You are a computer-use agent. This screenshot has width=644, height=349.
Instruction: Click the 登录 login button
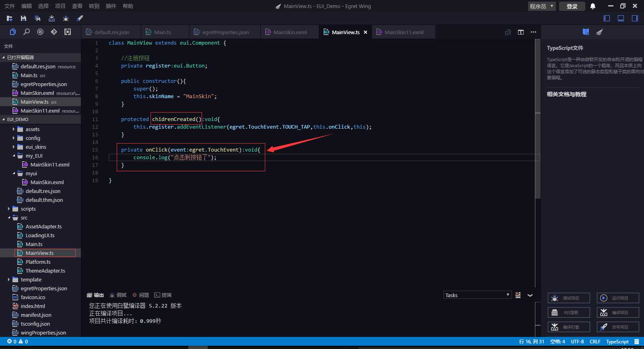[572, 6]
